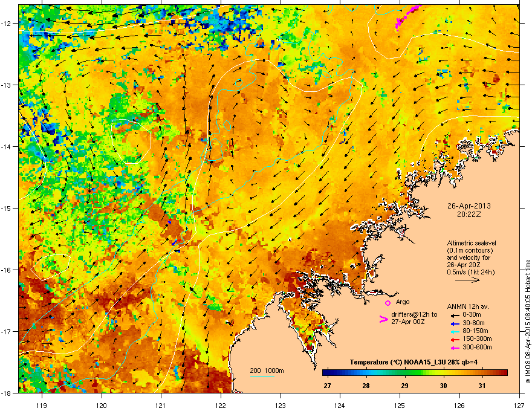Click the latitude axis label -13

click(x=6, y=85)
